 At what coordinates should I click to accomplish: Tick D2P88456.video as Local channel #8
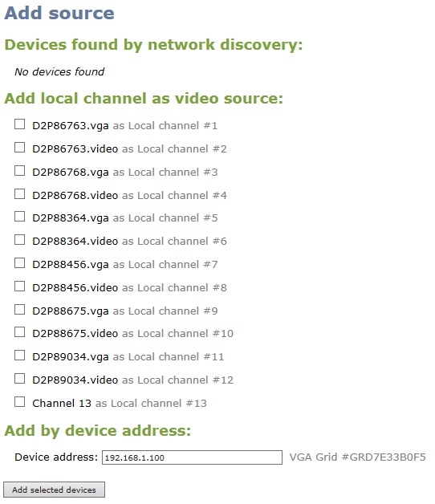[19, 286]
